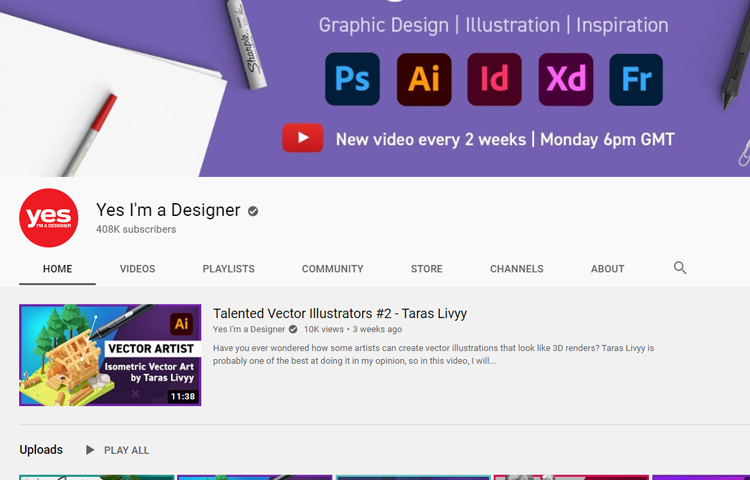Image resolution: width=750 pixels, height=480 pixels.
Task: Open the Videos tab
Action: pos(137,269)
